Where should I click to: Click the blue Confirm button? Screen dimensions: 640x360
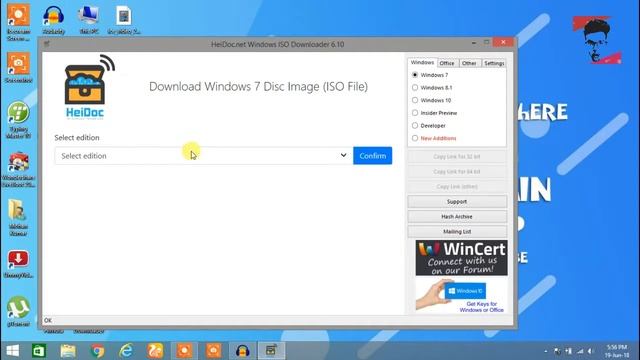tap(373, 156)
